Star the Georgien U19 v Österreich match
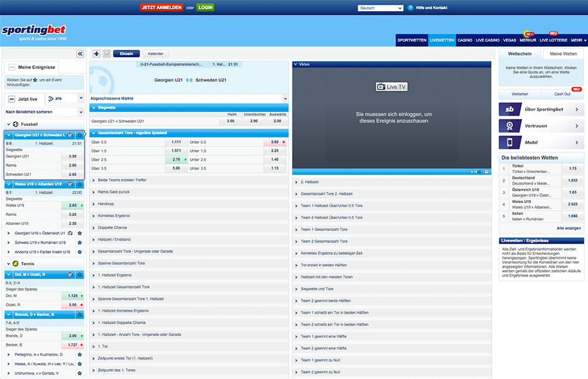 click(x=79, y=233)
